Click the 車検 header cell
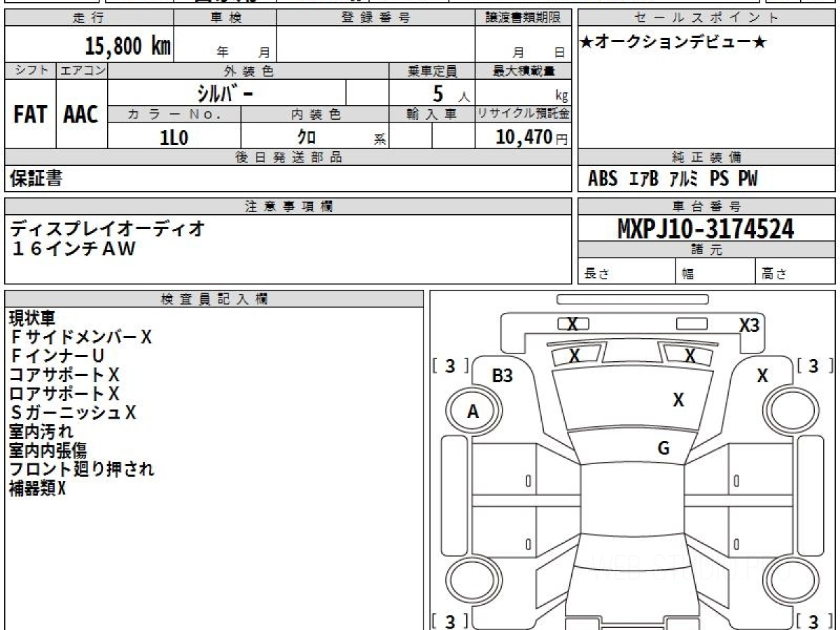Viewport: 840px width, 630px height. click(x=225, y=18)
